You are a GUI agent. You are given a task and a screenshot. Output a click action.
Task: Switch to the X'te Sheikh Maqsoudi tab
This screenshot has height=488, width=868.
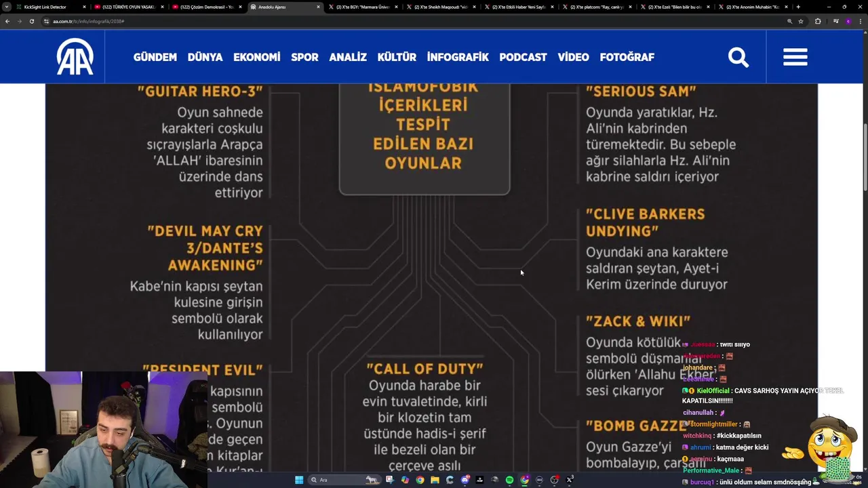tap(441, 7)
